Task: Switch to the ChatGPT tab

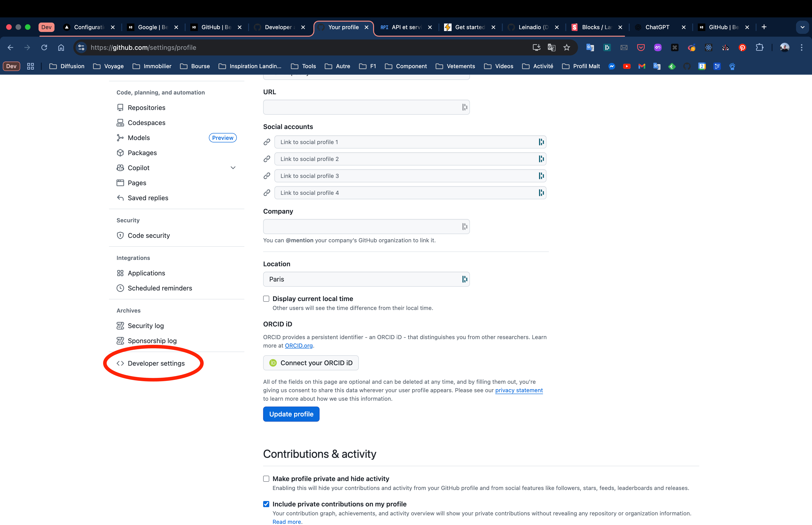Action: click(x=657, y=27)
